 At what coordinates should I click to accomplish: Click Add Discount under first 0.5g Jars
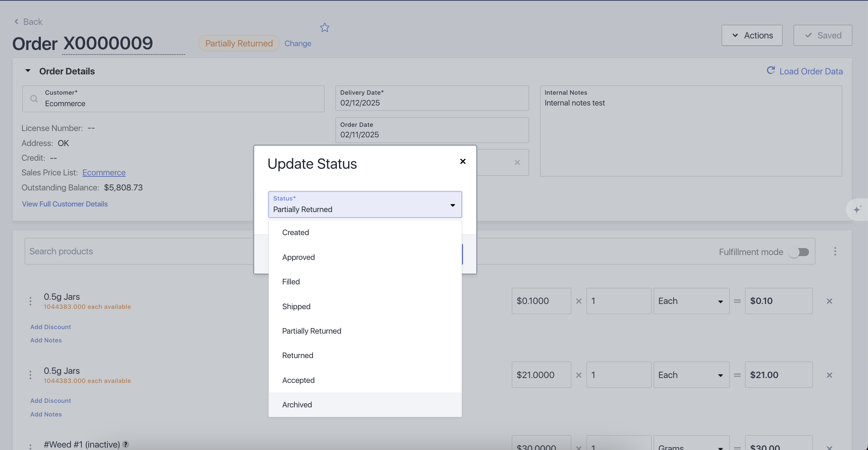click(x=51, y=327)
